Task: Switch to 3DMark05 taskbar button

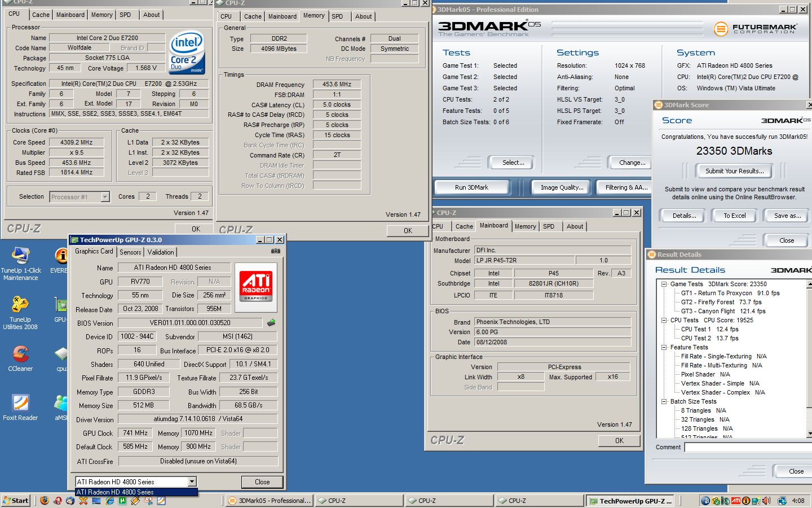Action: click(270, 501)
